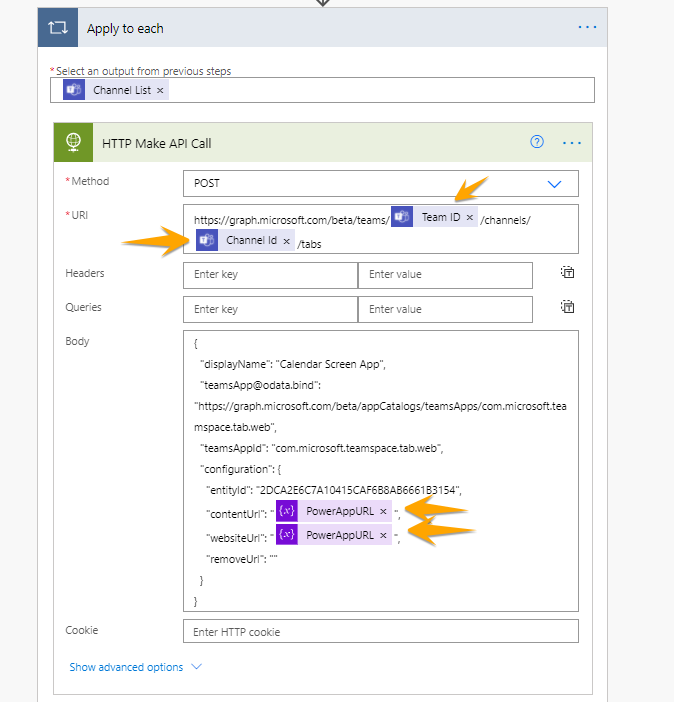Viewport: 674px width, 702px height.
Task: Remove the Channel List token
Action: tap(160, 90)
